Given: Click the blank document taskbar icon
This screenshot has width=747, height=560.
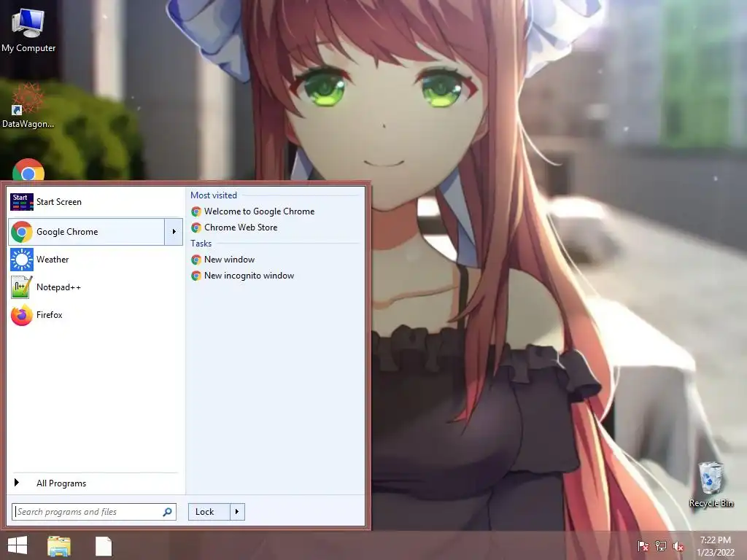Looking at the screenshot, I should point(104,546).
